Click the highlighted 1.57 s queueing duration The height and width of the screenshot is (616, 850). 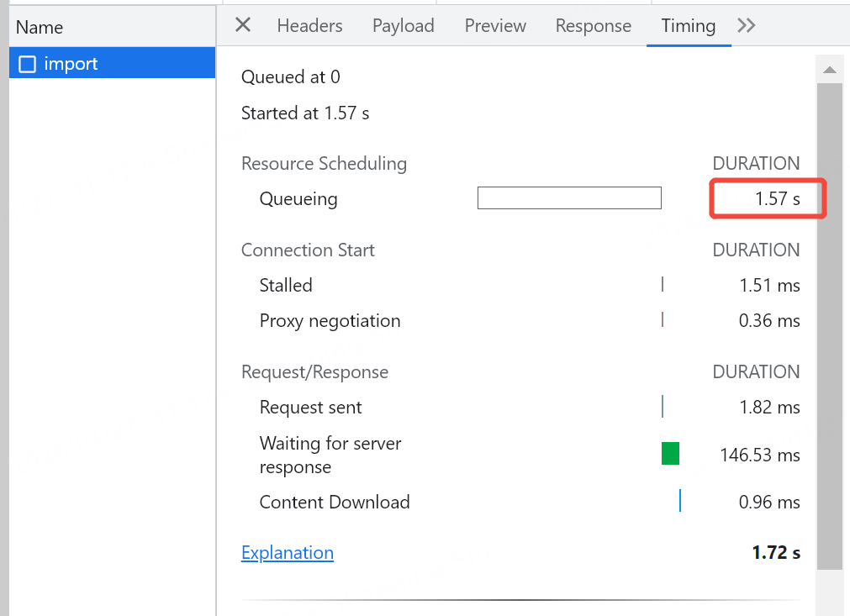[768, 199]
